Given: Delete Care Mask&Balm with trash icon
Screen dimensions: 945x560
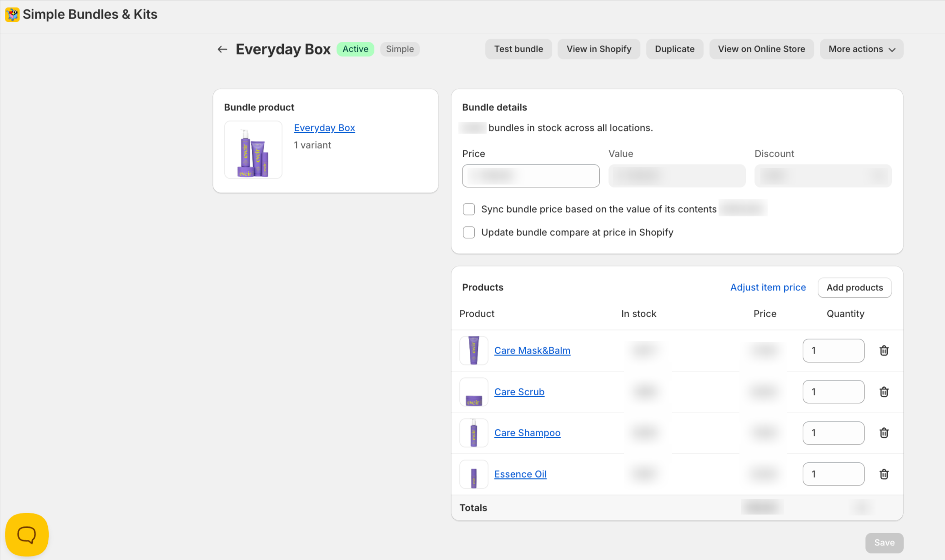Looking at the screenshot, I should click(x=884, y=350).
